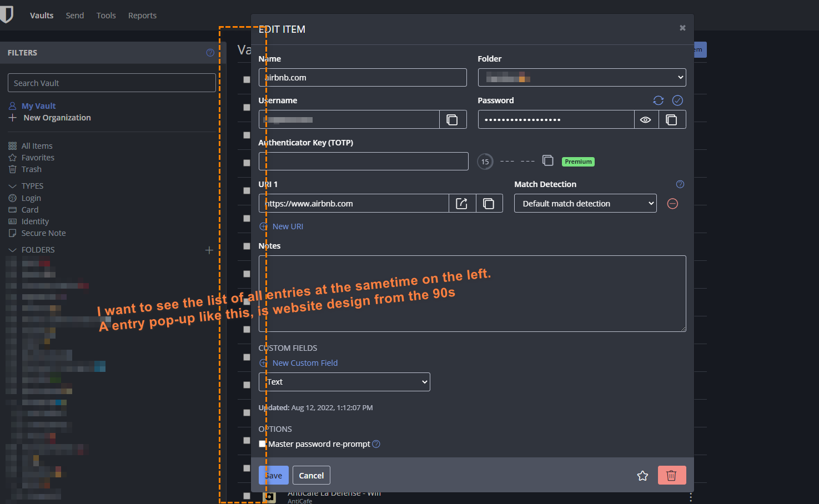Viewport: 819px width, 504px height.
Task: Click the URI 1 input field
Action: (x=354, y=204)
